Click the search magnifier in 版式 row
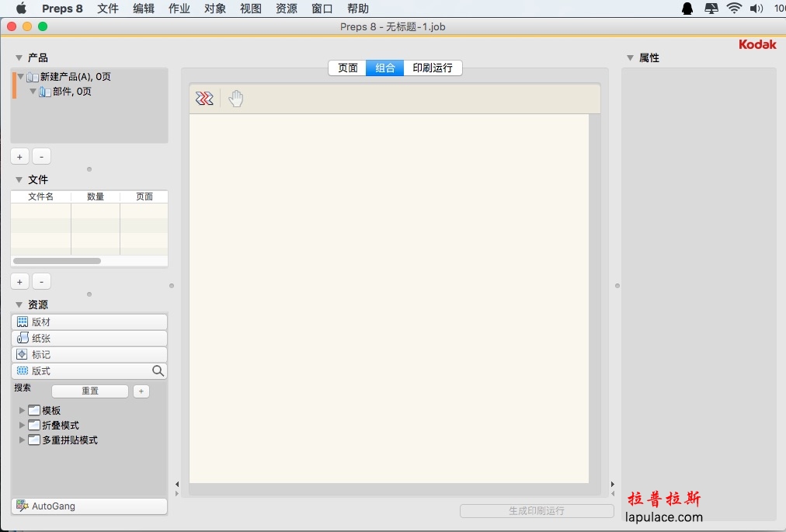786x532 pixels. pyautogui.click(x=158, y=371)
